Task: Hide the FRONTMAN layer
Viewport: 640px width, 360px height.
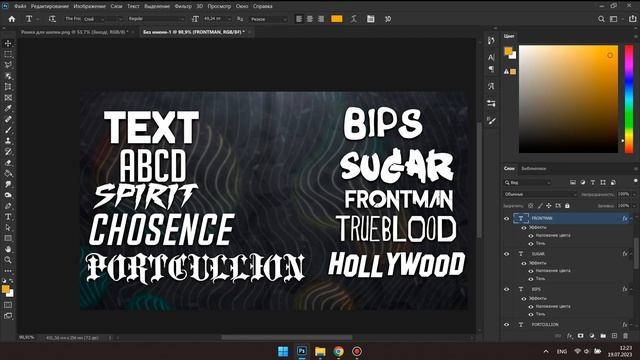Action: pos(507,218)
